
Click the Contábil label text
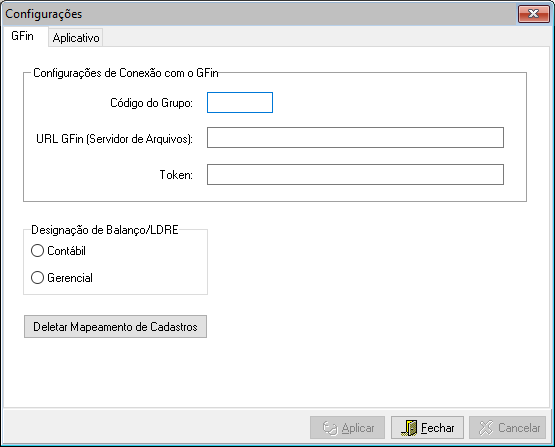[x=67, y=251]
